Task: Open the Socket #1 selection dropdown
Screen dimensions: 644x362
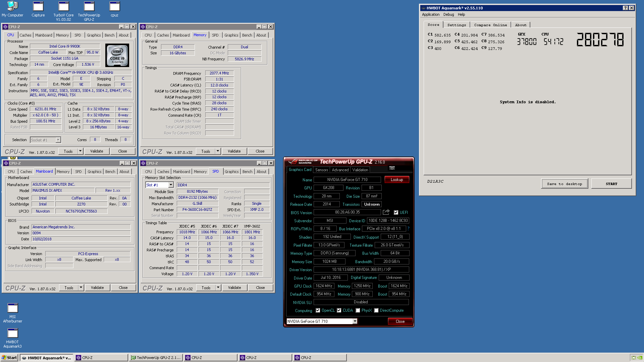Action: tap(58, 140)
